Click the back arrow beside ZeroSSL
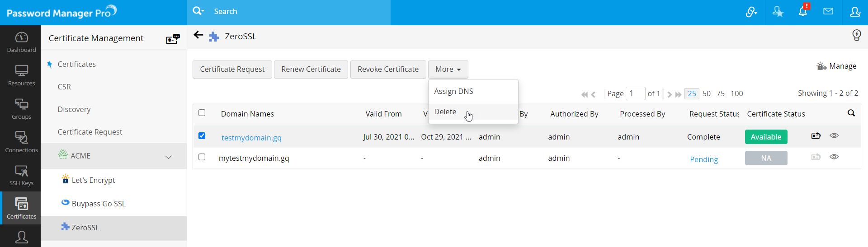This screenshot has width=868, height=247. point(198,35)
